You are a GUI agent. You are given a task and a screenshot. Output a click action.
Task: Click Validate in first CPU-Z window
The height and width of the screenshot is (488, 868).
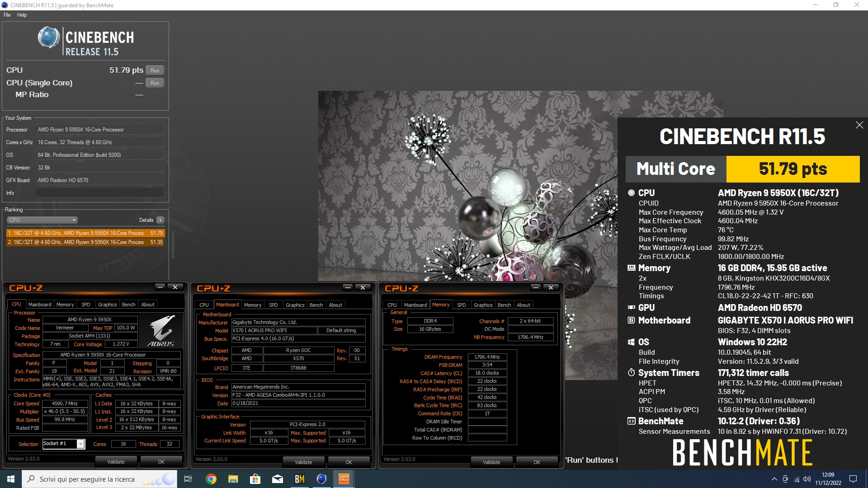pos(116,462)
